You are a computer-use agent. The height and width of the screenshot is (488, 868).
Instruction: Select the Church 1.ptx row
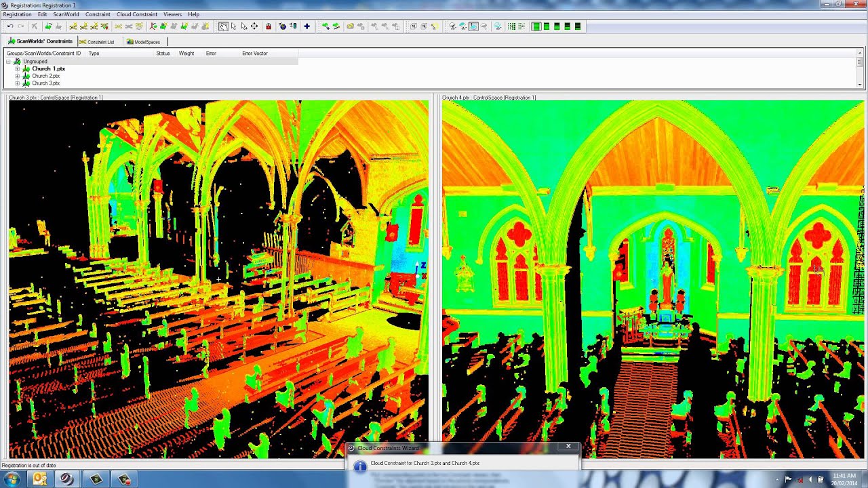coord(48,68)
